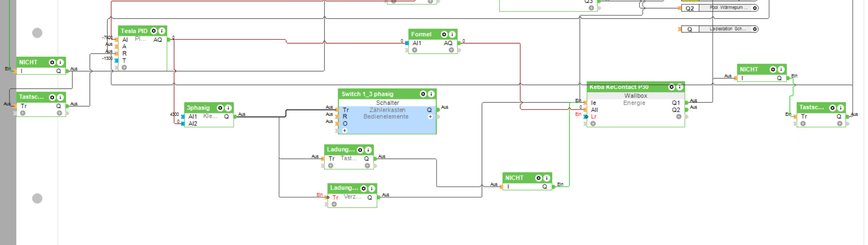Click the All input of Keba block
The width and height of the screenshot is (868, 245).
pyautogui.click(x=594, y=110)
